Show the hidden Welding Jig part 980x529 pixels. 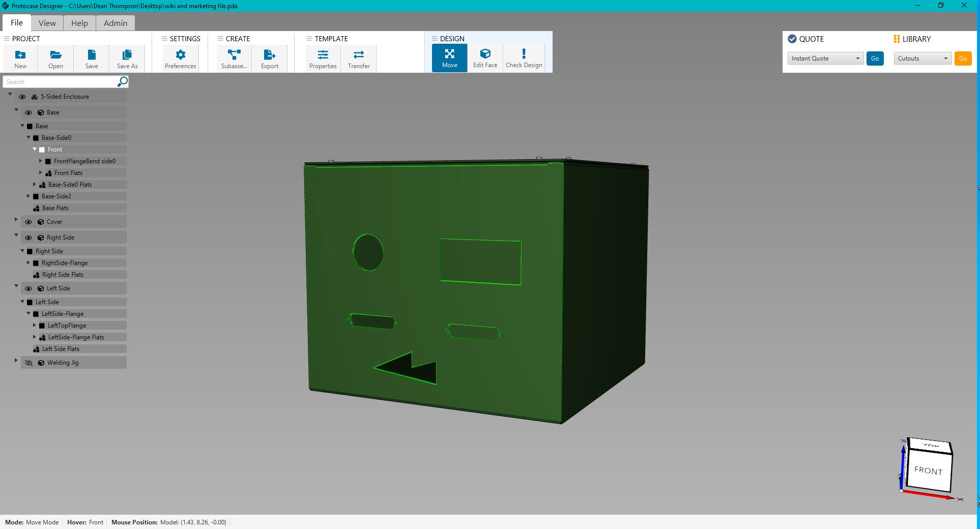[x=28, y=363]
